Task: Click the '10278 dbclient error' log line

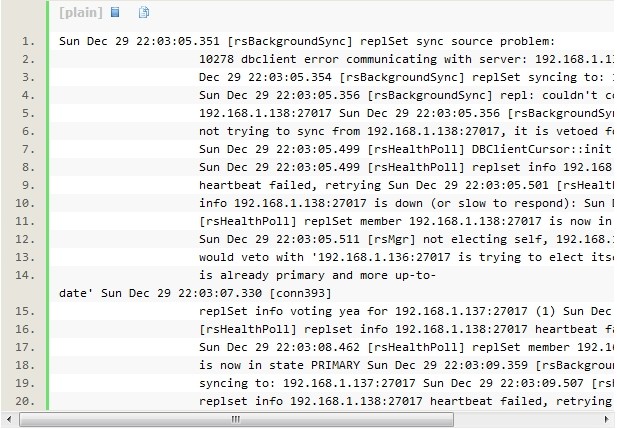Action: tap(406, 59)
